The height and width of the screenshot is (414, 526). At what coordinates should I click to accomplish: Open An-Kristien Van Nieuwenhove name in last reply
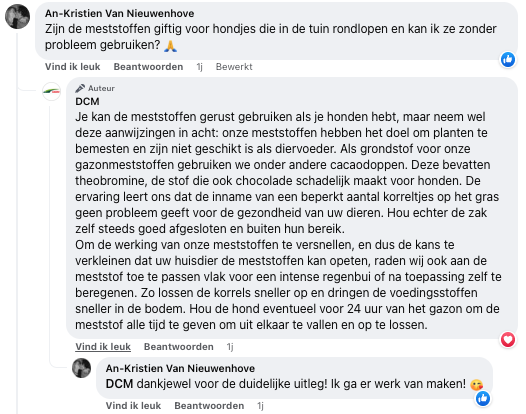[x=180, y=368]
